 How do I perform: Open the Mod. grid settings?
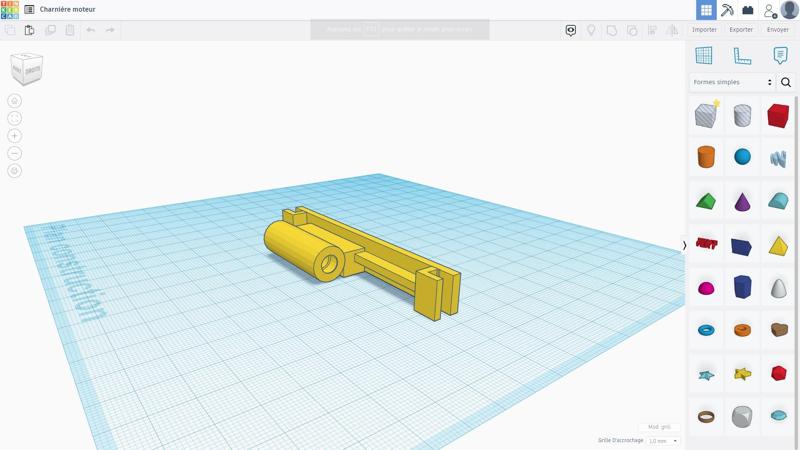pos(659,427)
